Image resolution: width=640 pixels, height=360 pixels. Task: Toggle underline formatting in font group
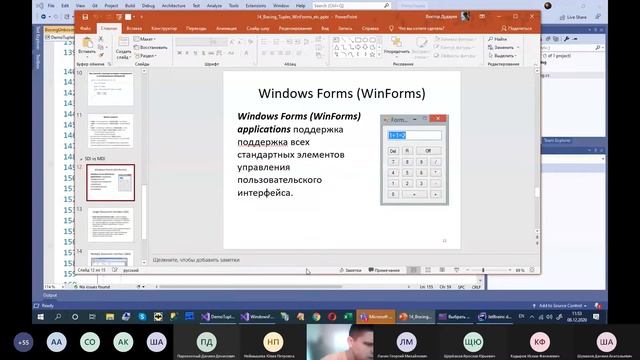coord(196,53)
